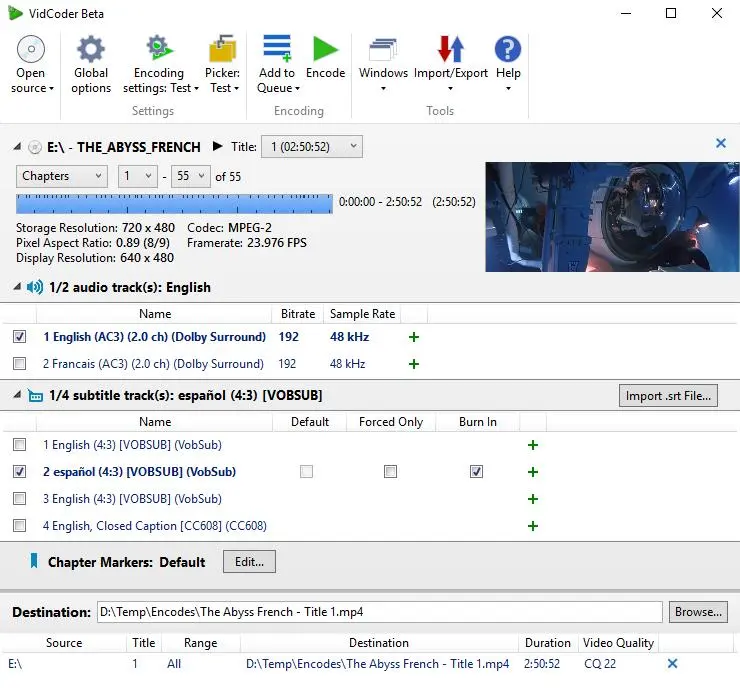Toggle Burn In checkbox for español subtitle

[x=476, y=471]
